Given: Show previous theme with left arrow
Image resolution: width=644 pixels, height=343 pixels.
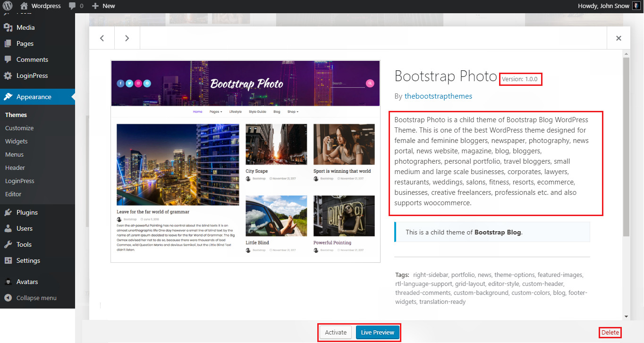Looking at the screenshot, I should pyautogui.click(x=102, y=38).
